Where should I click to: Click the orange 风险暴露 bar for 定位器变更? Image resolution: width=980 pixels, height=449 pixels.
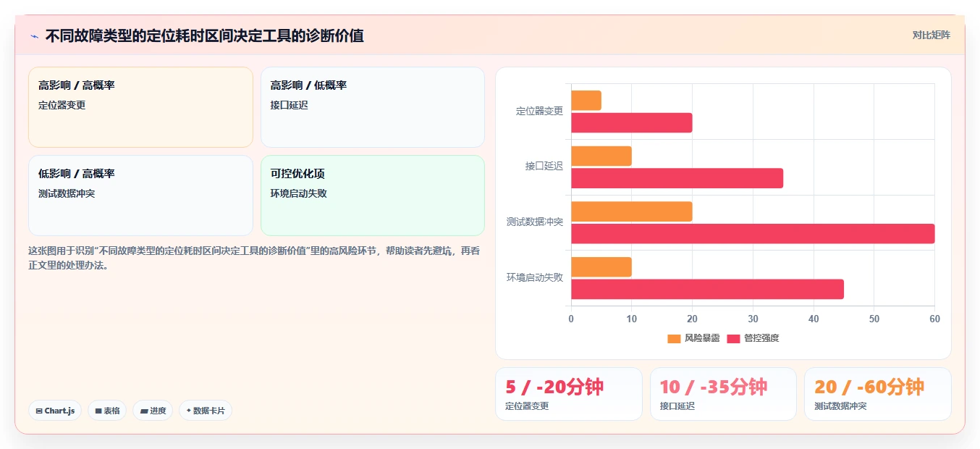(586, 101)
